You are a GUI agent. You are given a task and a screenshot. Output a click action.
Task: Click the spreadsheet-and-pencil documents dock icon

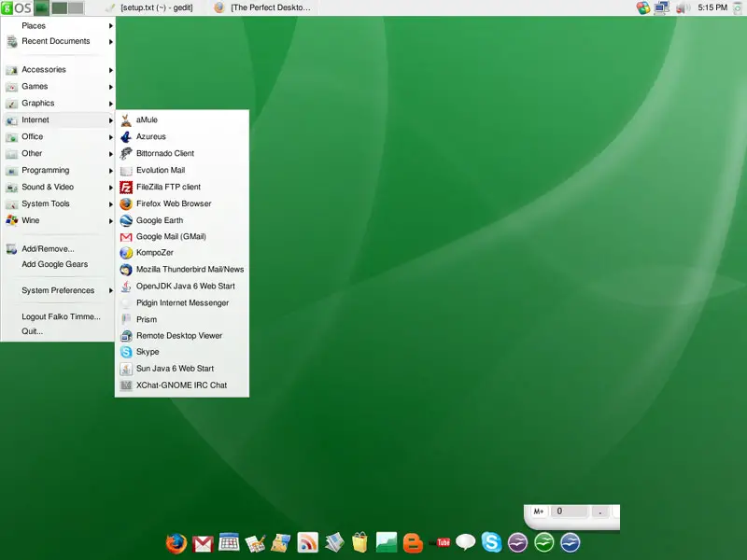click(255, 543)
